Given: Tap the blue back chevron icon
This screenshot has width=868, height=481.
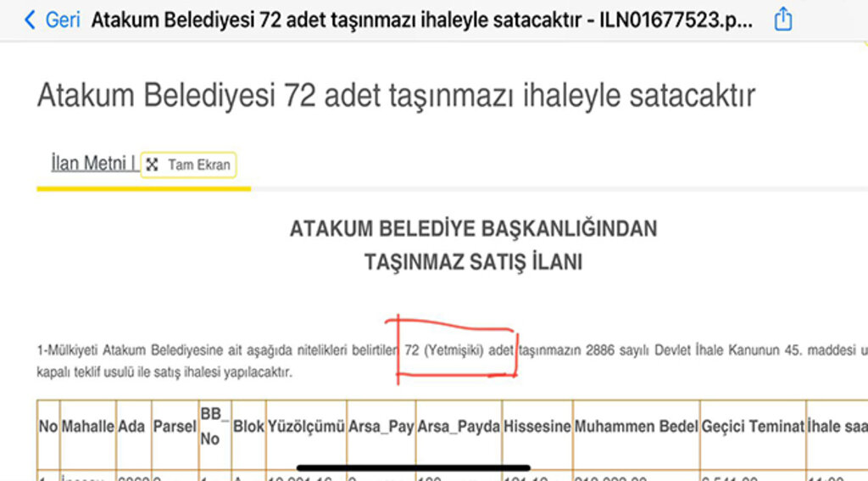Looking at the screenshot, I should [30, 20].
